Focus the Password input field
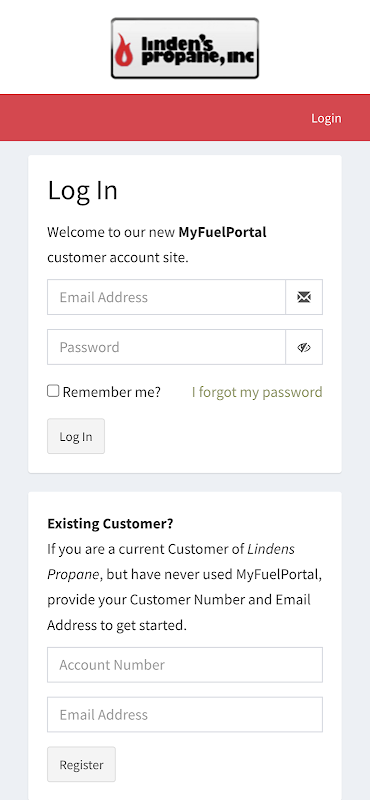This screenshot has width=370, height=800. tap(166, 347)
